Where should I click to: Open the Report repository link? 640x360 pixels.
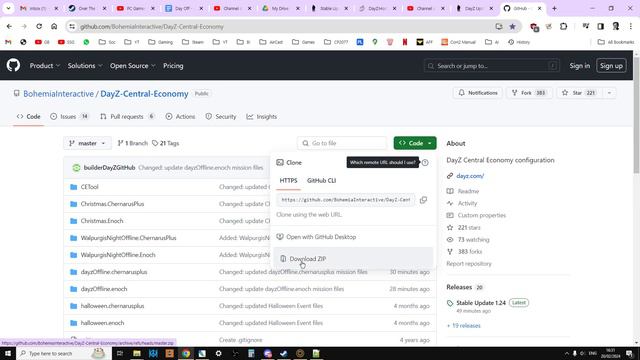469,264
